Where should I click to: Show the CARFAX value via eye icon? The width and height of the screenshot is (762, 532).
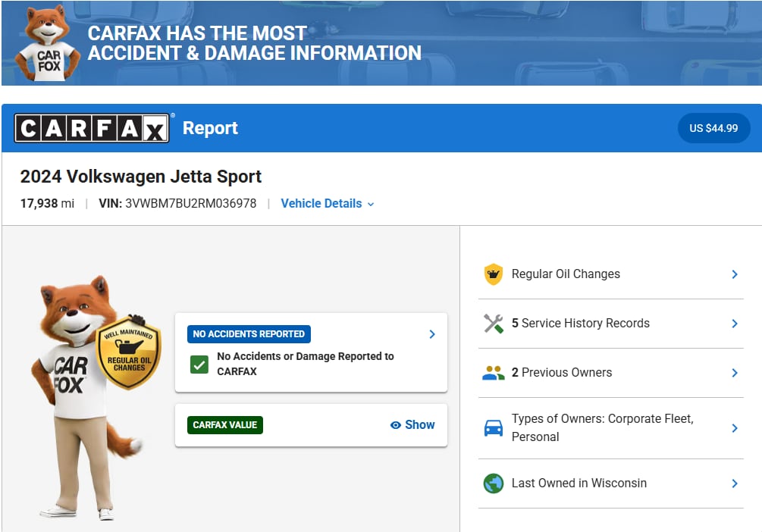[396, 425]
